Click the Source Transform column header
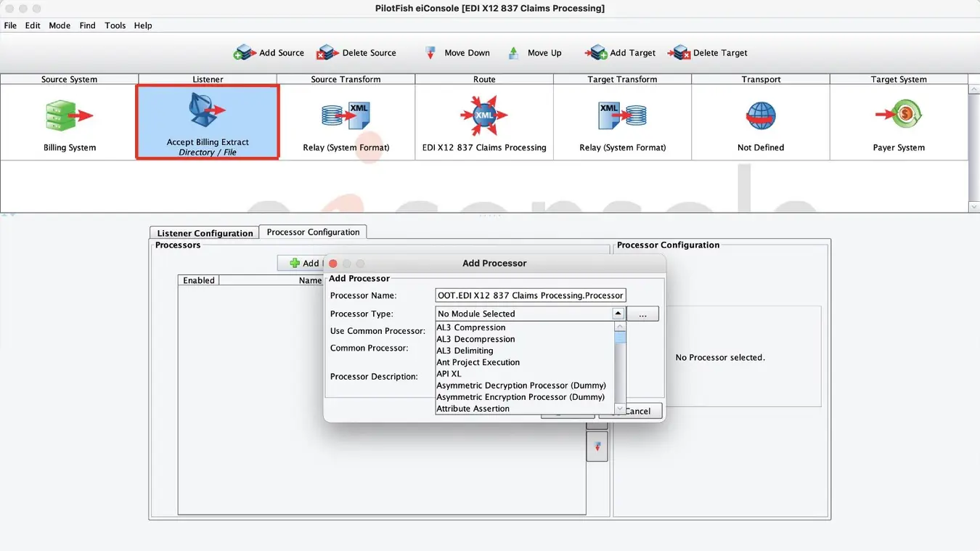The image size is (980, 551). pos(346,79)
